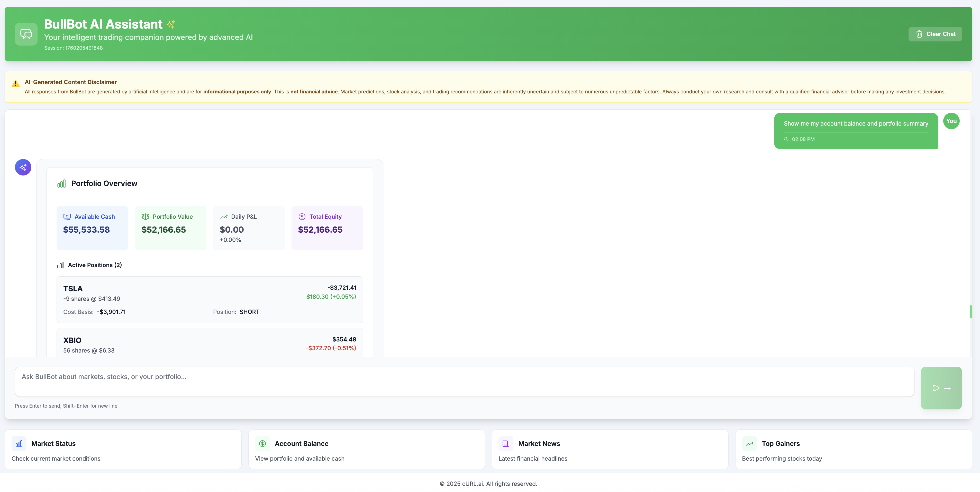Image resolution: width=980 pixels, height=492 pixels.
Task: Click the Market News newspaper icon
Action: [x=506, y=444]
